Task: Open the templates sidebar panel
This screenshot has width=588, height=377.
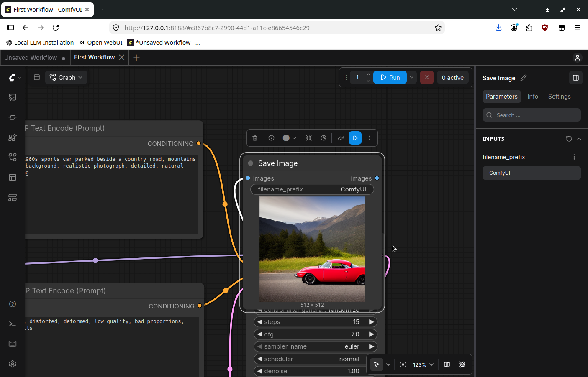Action: (x=13, y=178)
